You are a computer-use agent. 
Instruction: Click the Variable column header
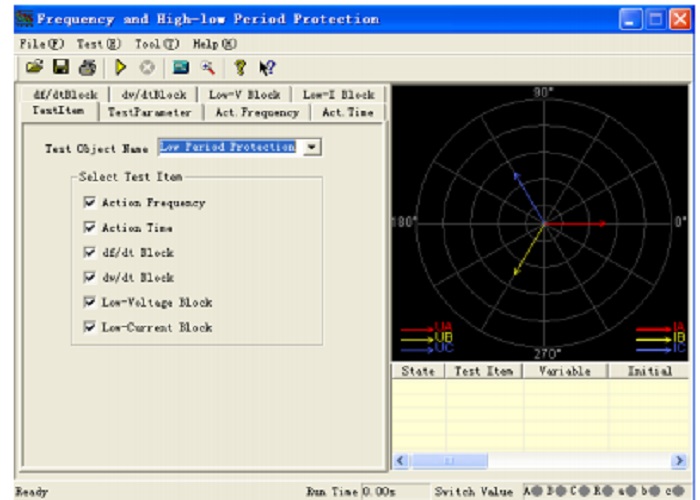pos(565,371)
